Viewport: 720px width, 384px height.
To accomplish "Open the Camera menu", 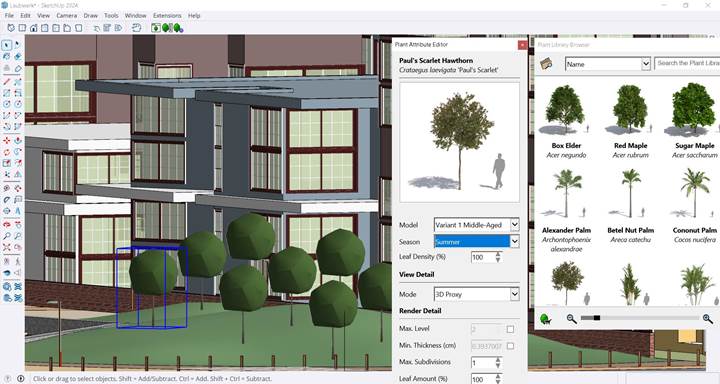I will [67, 16].
